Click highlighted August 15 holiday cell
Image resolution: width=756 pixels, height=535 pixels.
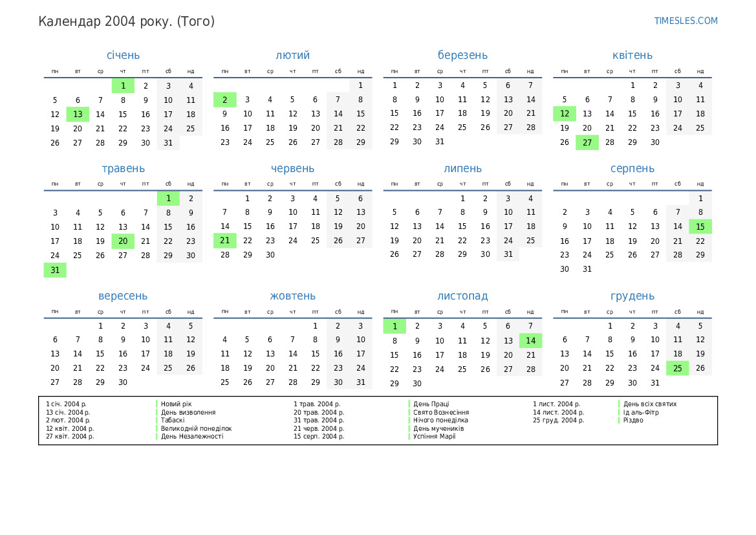click(x=700, y=226)
